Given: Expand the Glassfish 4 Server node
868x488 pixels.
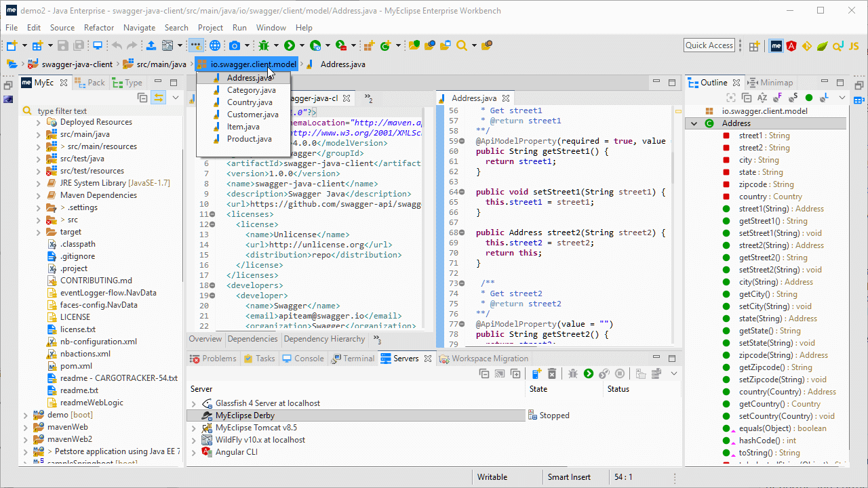Looking at the screenshot, I should coord(195,403).
